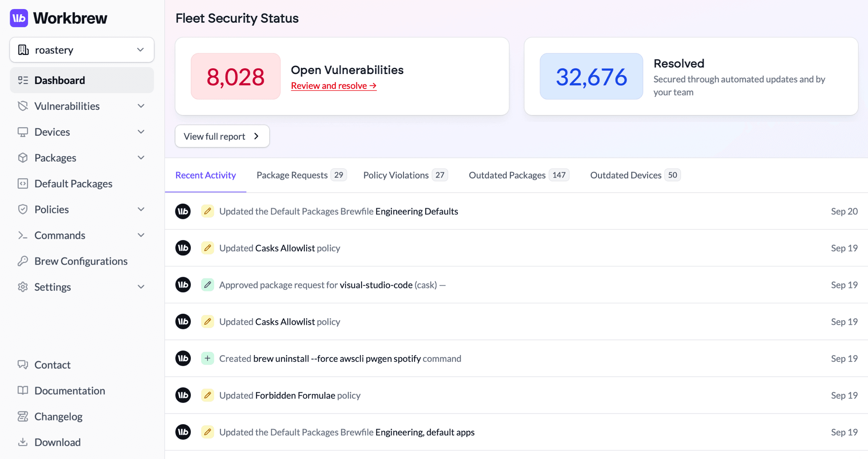Open the roastery workspace dropdown
868x459 pixels.
(x=82, y=50)
